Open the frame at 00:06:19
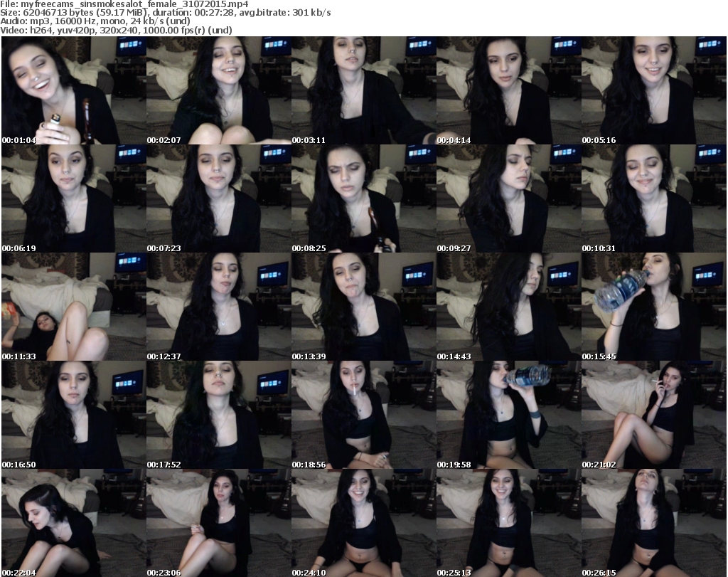 74,198
